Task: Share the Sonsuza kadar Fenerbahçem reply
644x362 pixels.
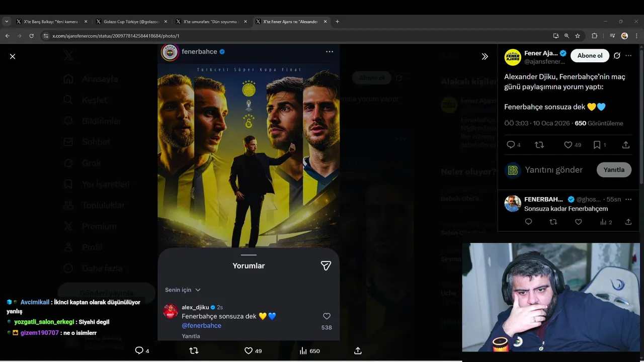Action: pyautogui.click(x=628, y=222)
